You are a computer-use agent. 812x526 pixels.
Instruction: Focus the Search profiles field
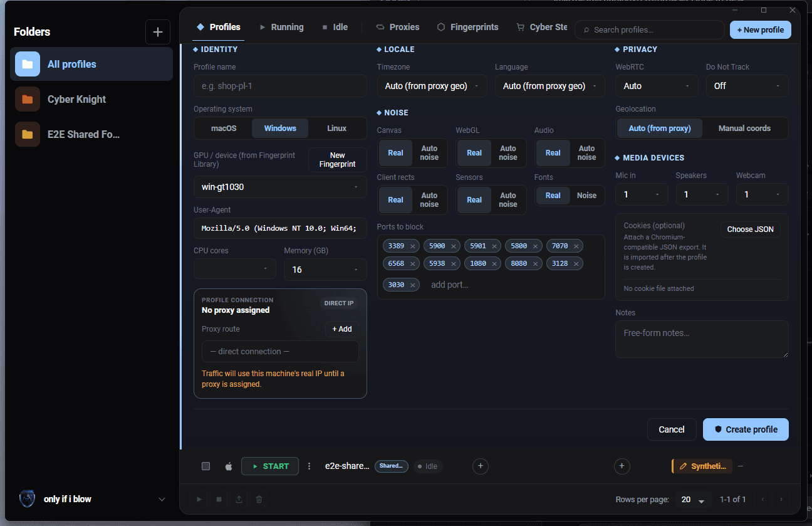click(x=650, y=29)
